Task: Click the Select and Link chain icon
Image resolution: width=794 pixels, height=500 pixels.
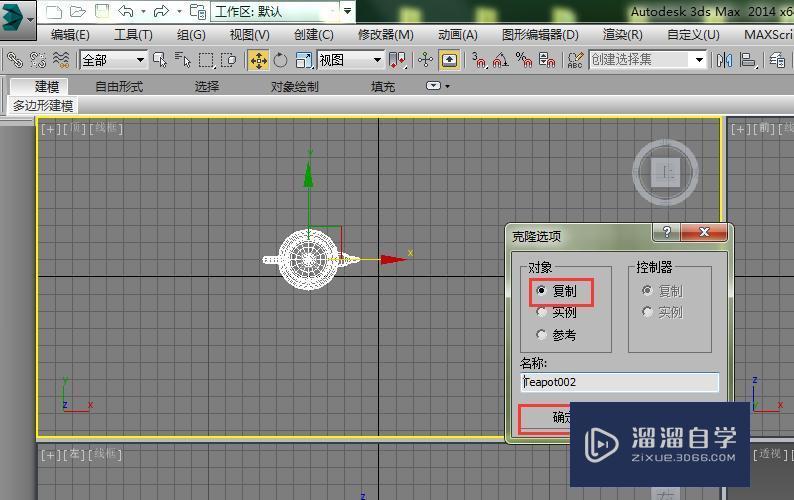Action: pyautogui.click(x=14, y=60)
